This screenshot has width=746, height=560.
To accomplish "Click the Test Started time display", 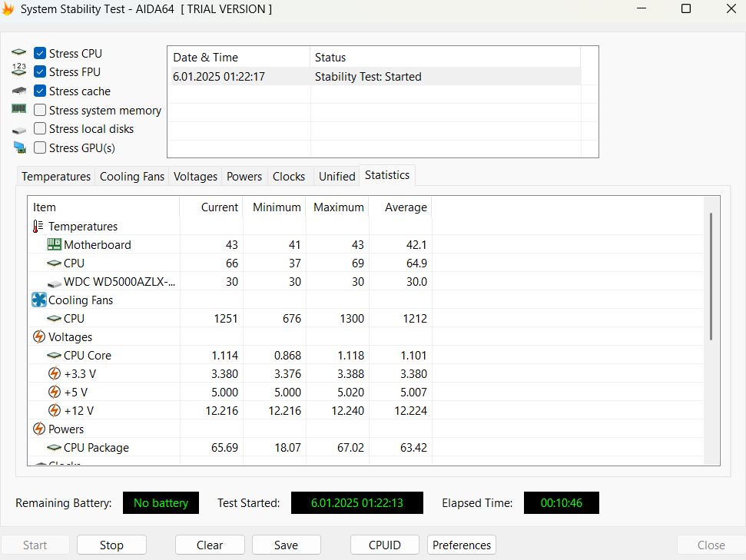I will pos(356,503).
